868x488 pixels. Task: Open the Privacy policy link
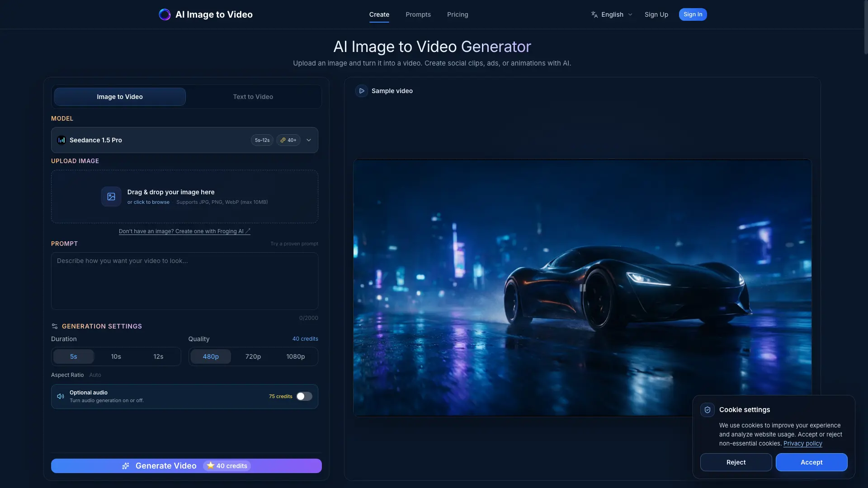tap(803, 443)
